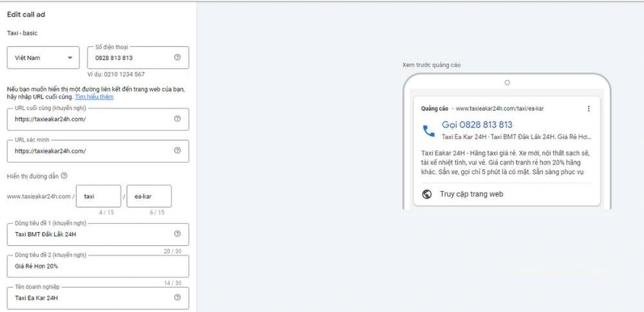Screen dimensions: 644x312
Task: Click the 6 / 15 path counter
Action: click(x=157, y=212)
